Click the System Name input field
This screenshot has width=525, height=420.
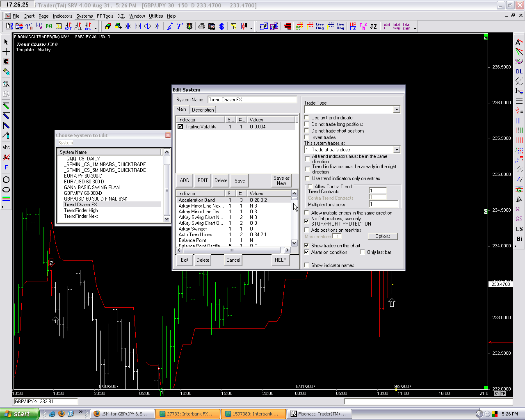(x=252, y=100)
